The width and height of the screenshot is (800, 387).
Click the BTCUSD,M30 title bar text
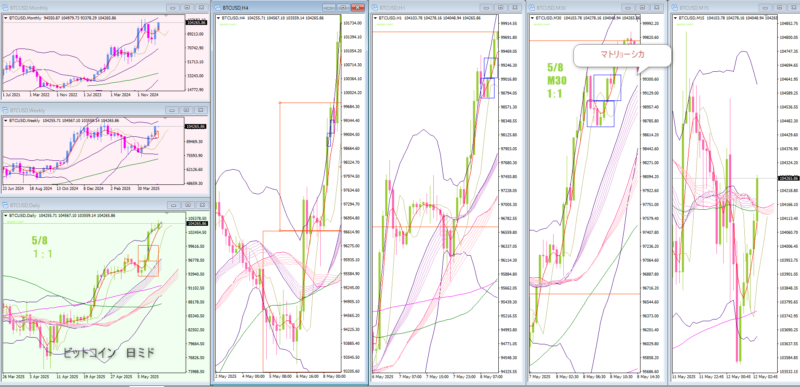(x=551, y=7)
